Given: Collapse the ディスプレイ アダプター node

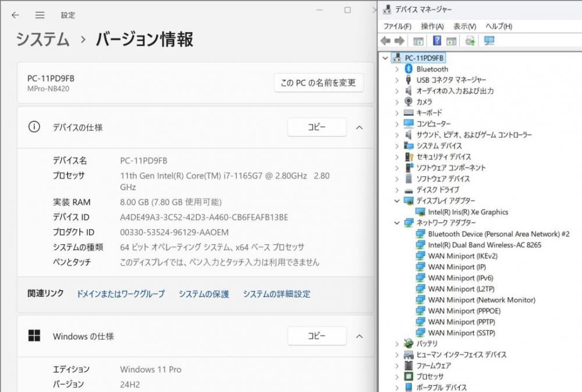Looking at the screenshot, I should click(397, 201).
